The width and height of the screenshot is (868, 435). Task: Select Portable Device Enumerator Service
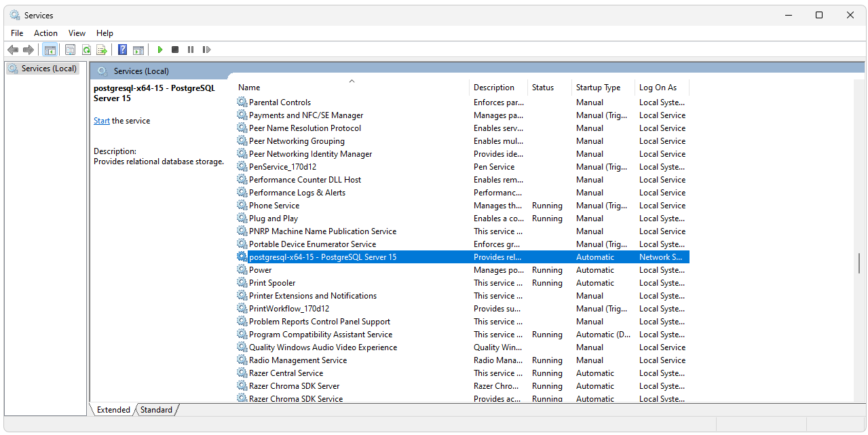coord(312,244)
